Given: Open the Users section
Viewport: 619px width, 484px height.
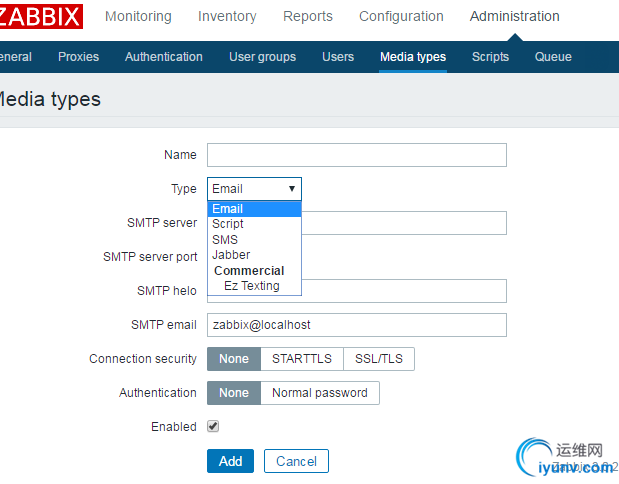Looking at the screenshot, I should click(338, 57).
